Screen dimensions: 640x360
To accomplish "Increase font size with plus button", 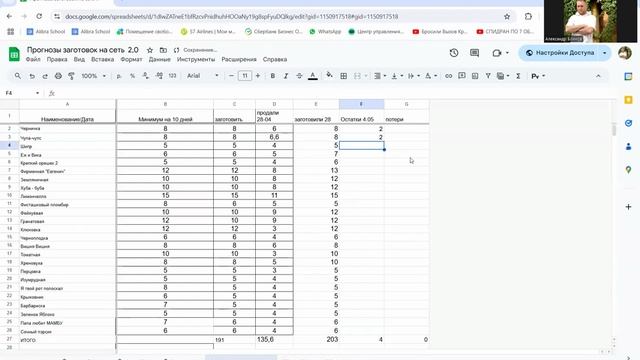I will coord(258,76).
